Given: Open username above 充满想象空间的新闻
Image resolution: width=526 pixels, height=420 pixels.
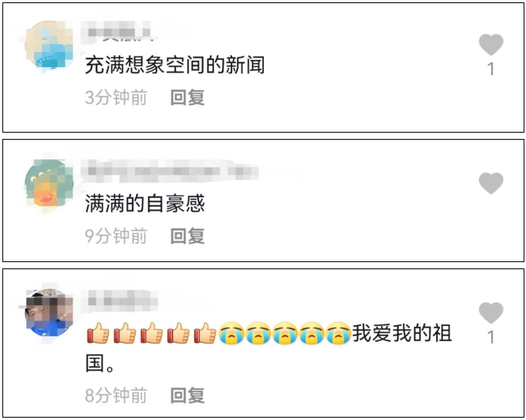Looking at the screenshot, I should (x=118, y=32).
